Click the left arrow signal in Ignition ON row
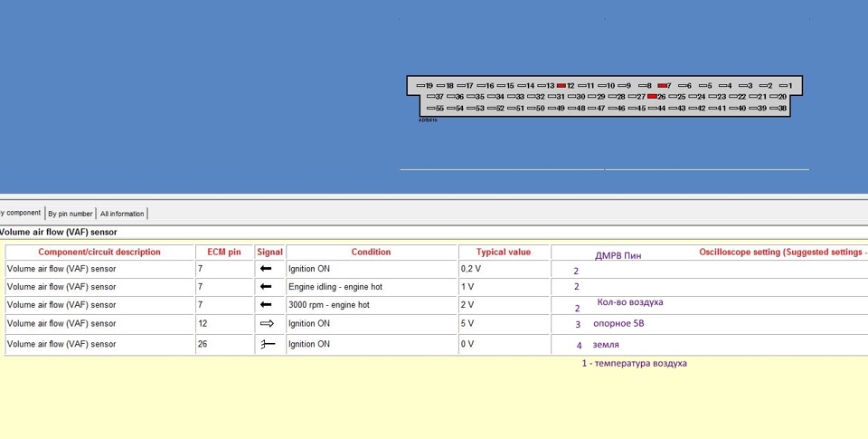 [266, 269]
